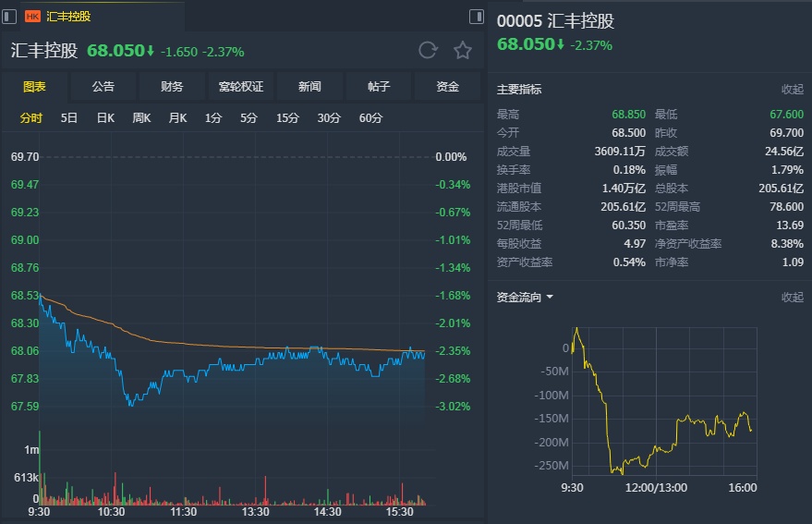Toggle the right sidebar panel icon
This screenshot has width=812, height=524.
477,16
